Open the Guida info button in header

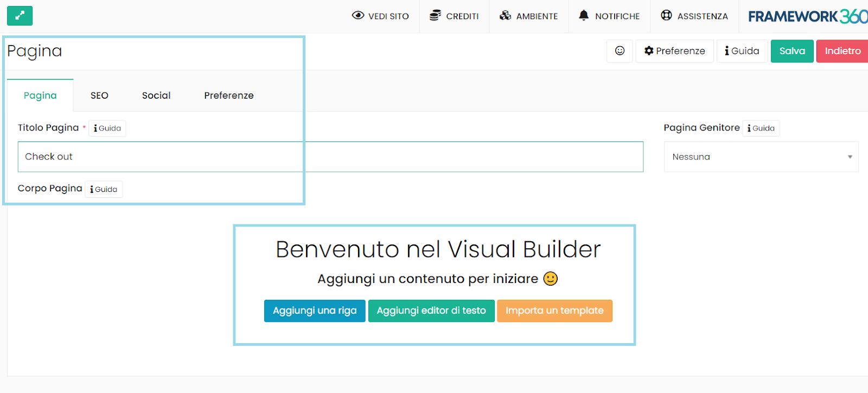pos(742,51)
